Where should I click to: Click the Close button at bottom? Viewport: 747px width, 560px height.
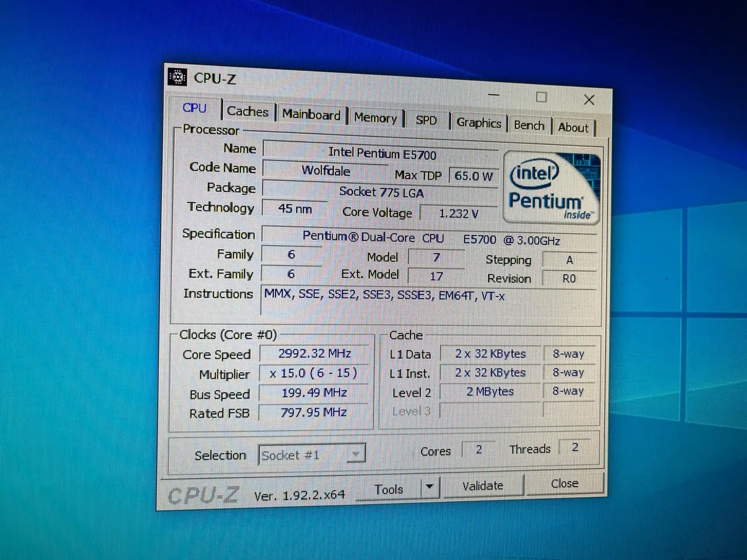565,484
